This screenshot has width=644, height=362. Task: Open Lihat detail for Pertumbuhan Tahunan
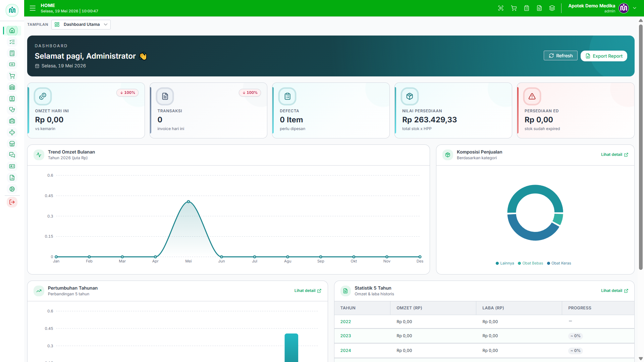tap(308, 291)
